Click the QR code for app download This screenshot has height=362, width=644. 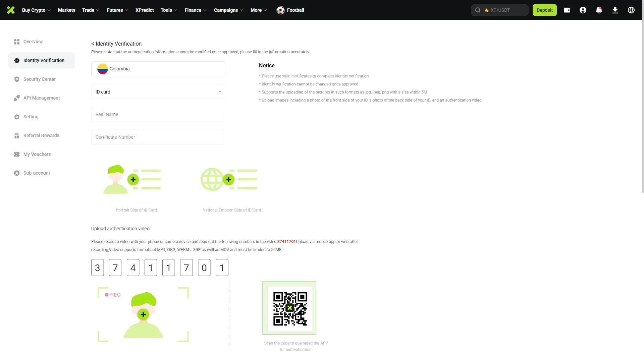pos(289,308)
